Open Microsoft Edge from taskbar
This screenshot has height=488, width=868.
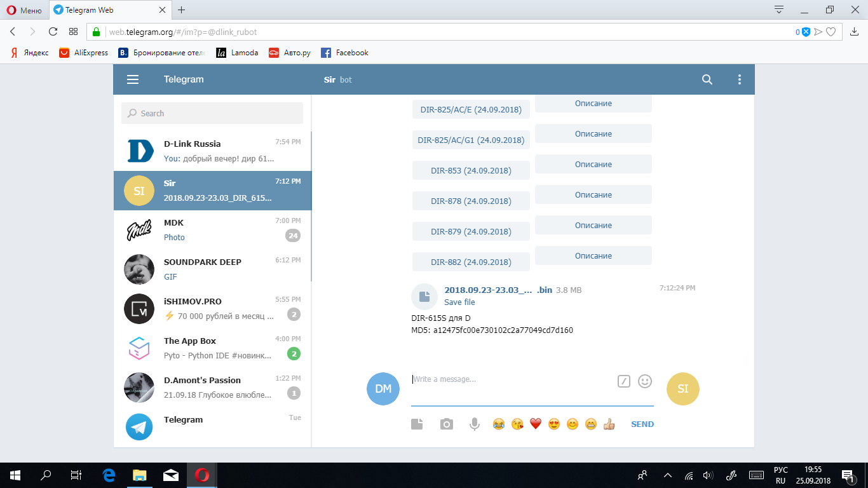(x=109, y=475)
